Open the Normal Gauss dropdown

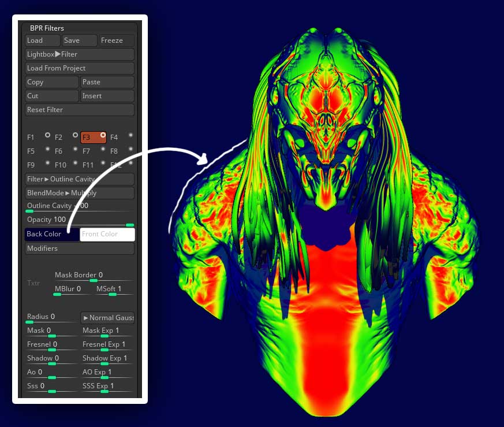[107, 318]
